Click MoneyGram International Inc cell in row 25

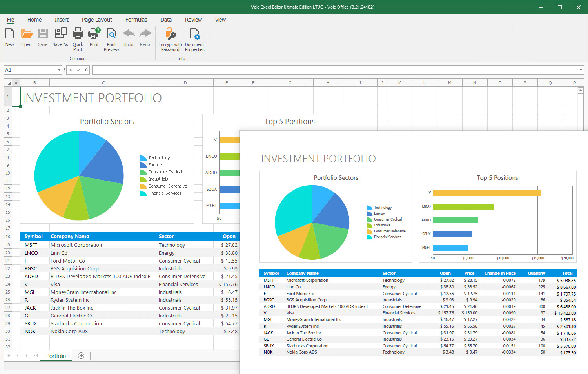click(x=103, y=292)
